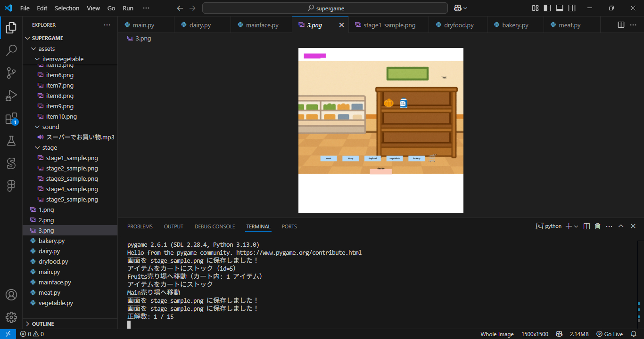The image size is (644, 339).
Task: Click the python terminal label
Action: point(549,226)
